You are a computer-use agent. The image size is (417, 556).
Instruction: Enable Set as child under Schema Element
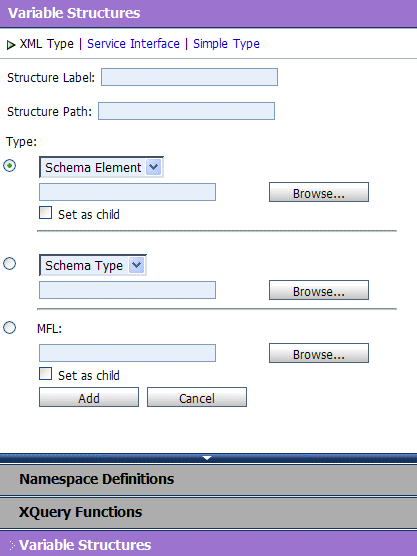[45, 213]
